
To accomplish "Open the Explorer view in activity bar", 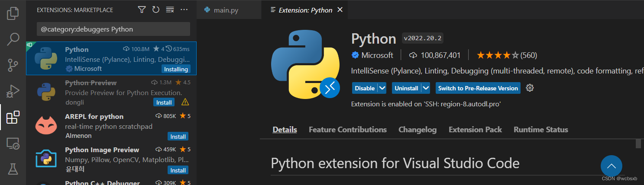I will point(13,13).
